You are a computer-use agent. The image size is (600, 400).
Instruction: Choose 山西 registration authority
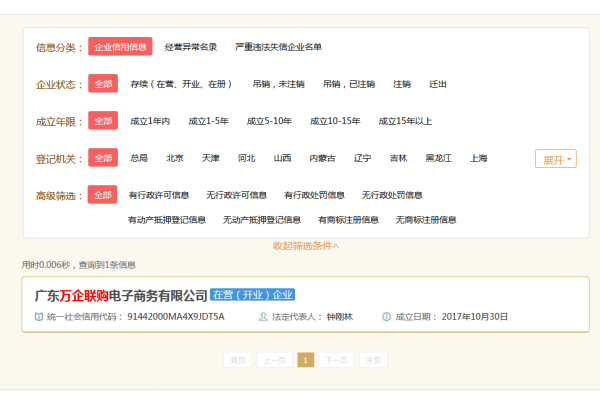(x=282, y=158)
